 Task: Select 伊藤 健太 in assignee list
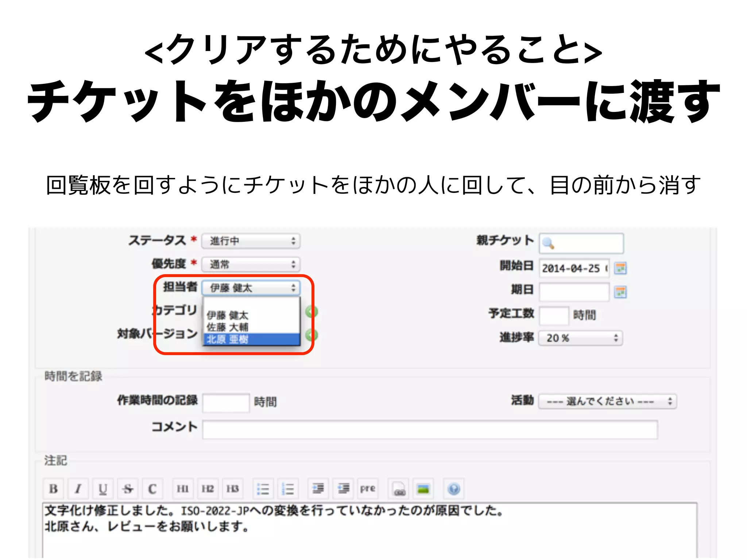click(252, 315)
